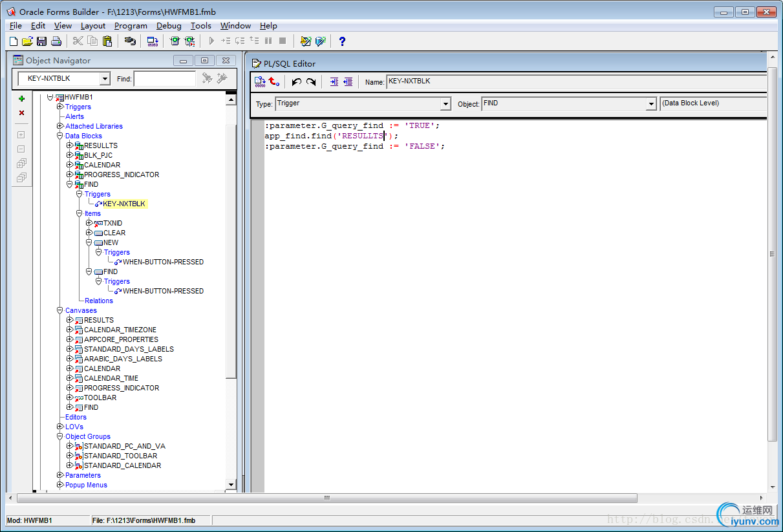Select the ARABIC_DAYS_LABELS canvas

click(123, 359)
